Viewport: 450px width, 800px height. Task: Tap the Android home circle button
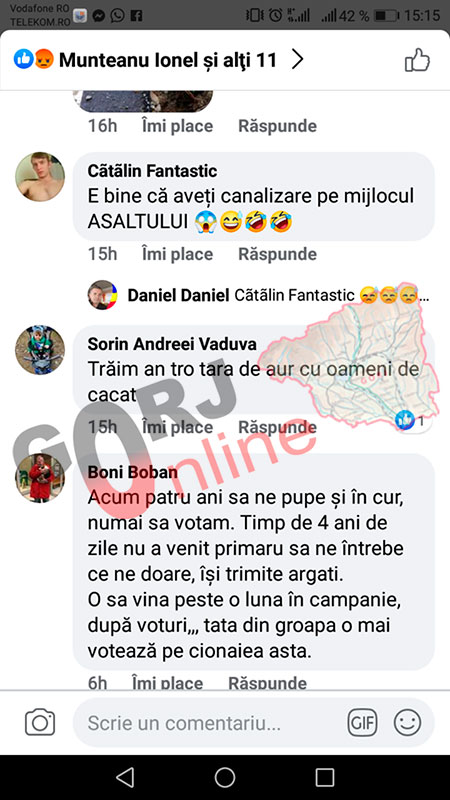(x=224, y=777)
